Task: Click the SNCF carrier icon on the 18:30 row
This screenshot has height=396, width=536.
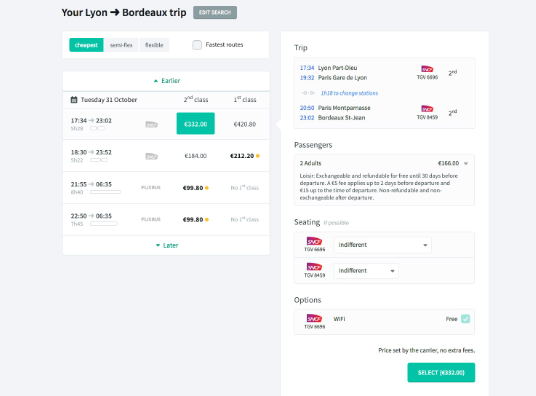Action: 151,156
